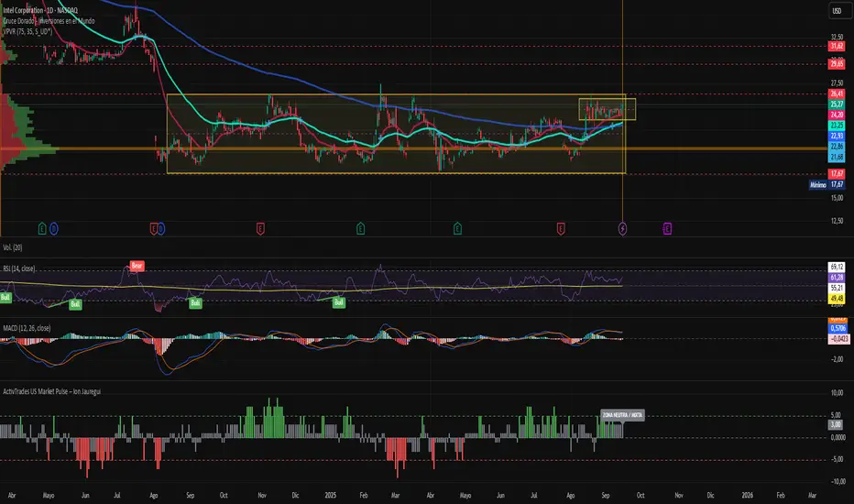
Task: Click the Mínimo price label
Action: [818, 185]
